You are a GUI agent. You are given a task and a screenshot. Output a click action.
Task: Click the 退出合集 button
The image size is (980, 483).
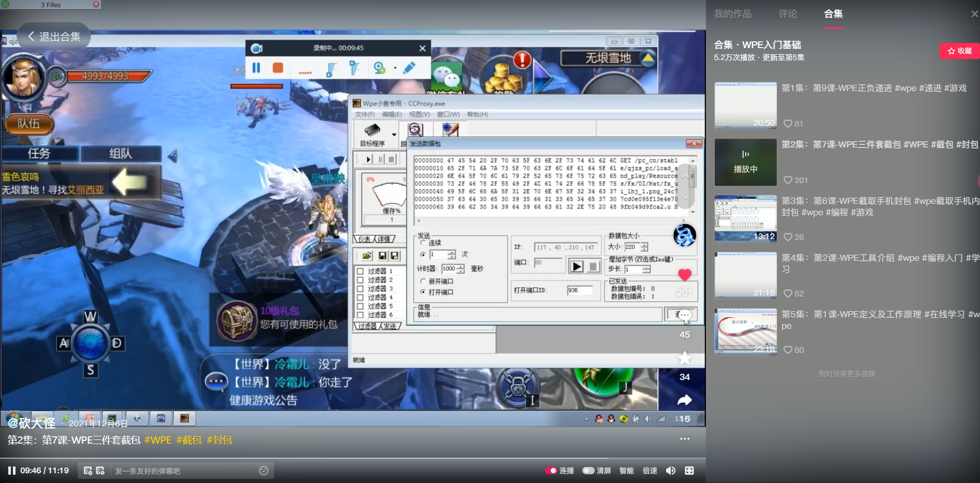pos(54,36)
